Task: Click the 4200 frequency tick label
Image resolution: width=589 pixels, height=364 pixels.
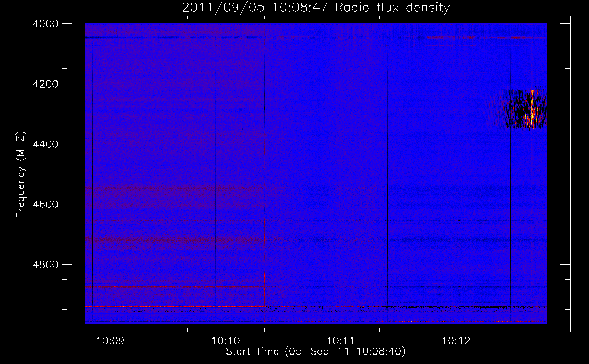Action: coord(46,84)
